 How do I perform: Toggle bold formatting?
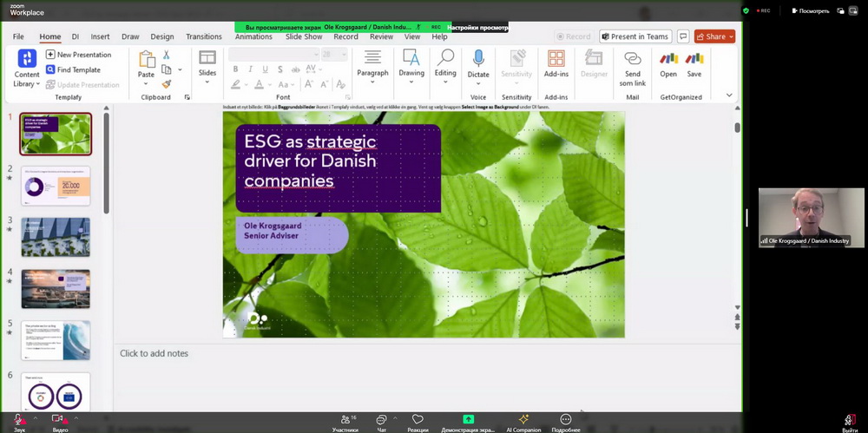[x=235, y=69]
